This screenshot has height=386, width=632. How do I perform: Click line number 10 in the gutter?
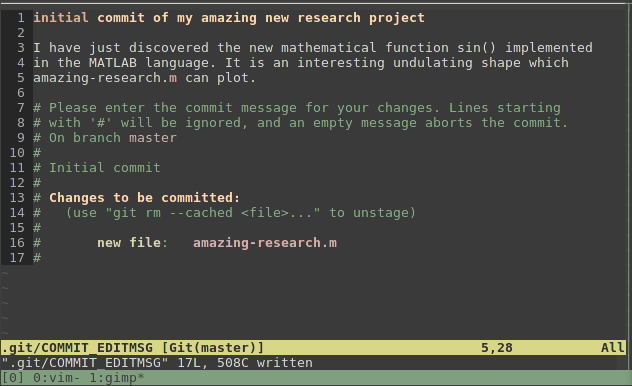tap(17, 153)
